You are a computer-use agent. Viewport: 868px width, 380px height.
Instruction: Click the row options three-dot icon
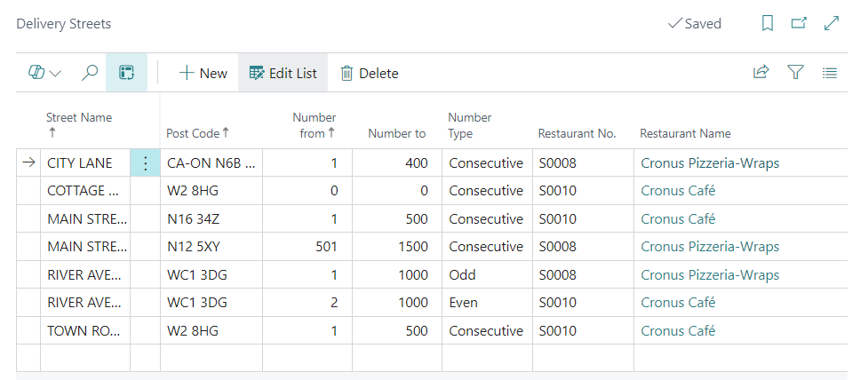[145, 163]
